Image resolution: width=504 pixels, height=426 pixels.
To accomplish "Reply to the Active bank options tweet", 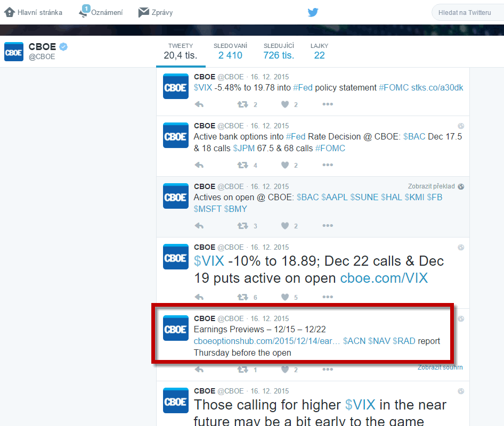I will pyautogui.click(x=199, y=165).
